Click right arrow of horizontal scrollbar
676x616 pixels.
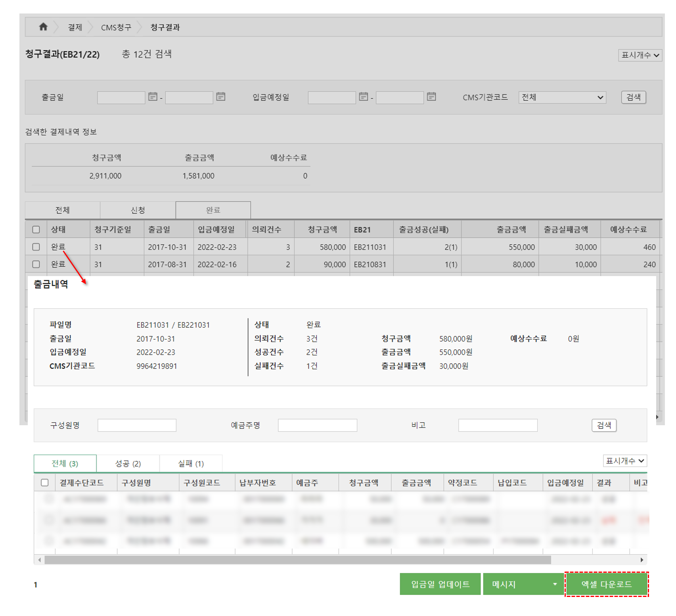642,560
